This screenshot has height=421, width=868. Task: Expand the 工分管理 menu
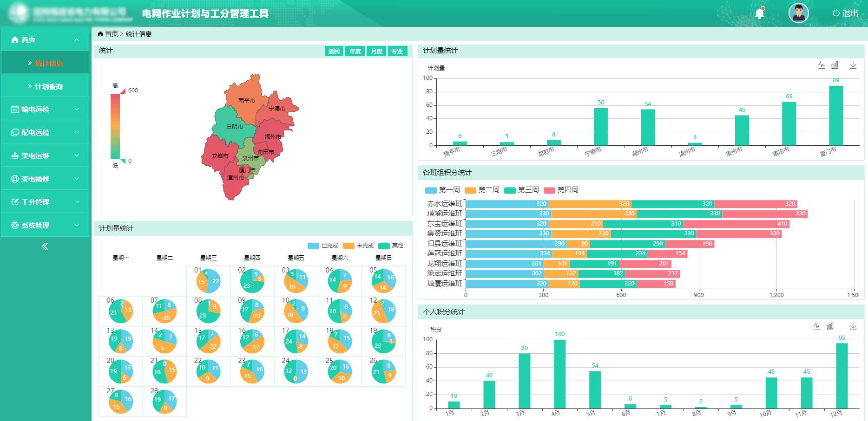pos(45,202)
